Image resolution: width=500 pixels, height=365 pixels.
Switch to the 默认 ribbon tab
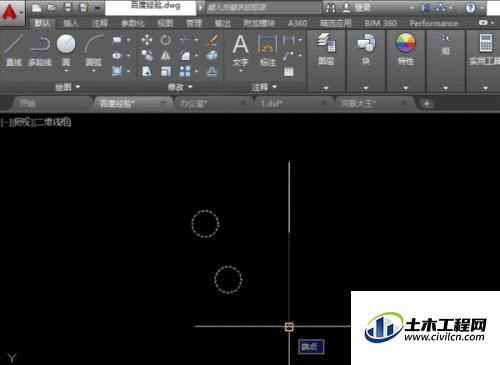point(42,23)
